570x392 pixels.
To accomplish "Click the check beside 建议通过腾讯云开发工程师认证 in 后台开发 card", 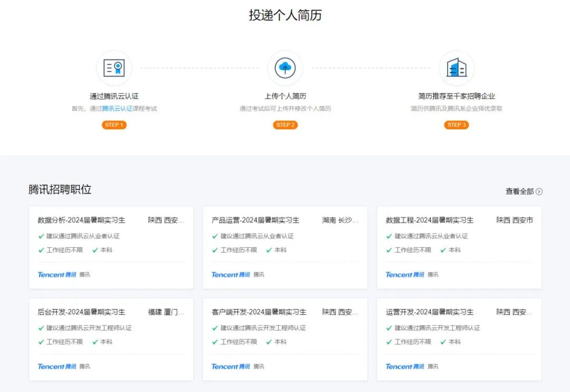I will [41, 328].
